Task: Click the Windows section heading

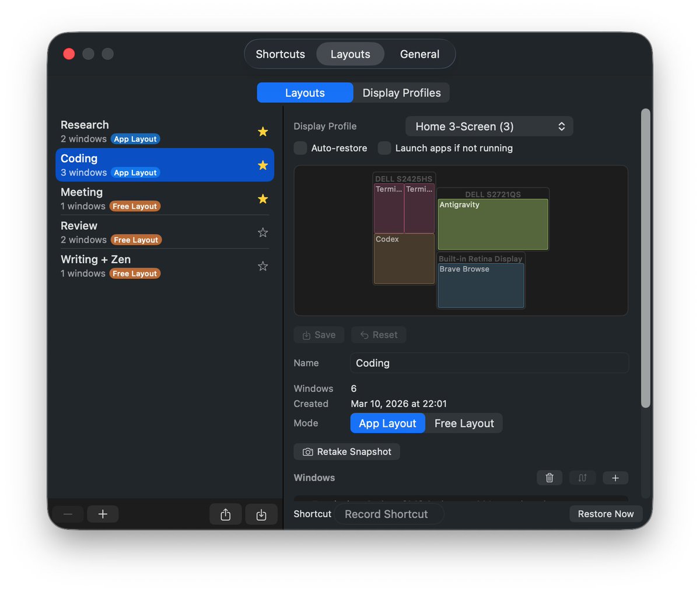Action: click(314, 478)
